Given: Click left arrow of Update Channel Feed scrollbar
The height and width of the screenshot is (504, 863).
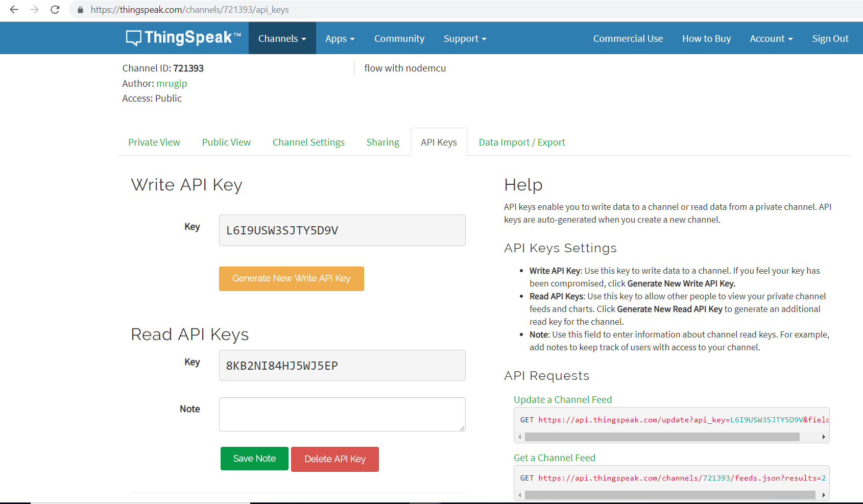Looking at the screenshot, I should pos(520,437).
